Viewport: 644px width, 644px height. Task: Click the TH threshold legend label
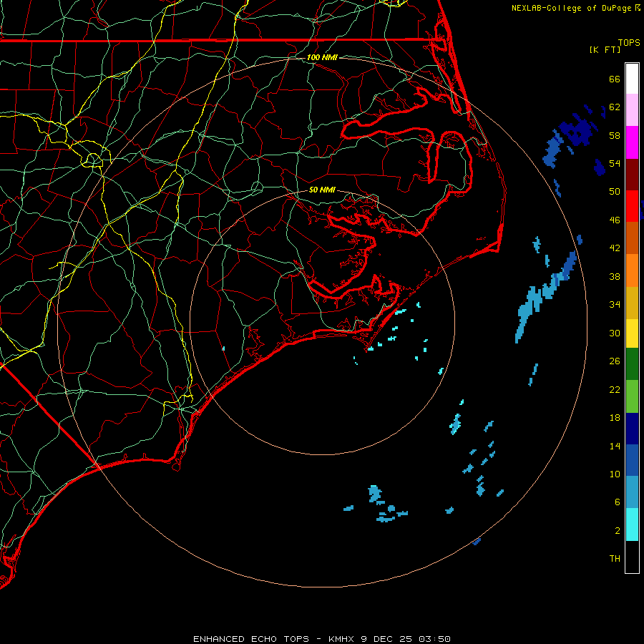(615, 559)
